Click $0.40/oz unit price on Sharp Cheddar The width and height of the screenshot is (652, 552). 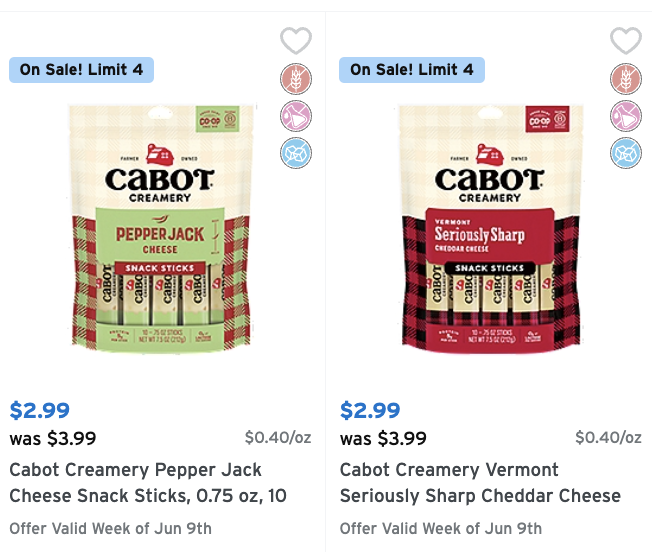pyautogui.click(x=608, y=437)
